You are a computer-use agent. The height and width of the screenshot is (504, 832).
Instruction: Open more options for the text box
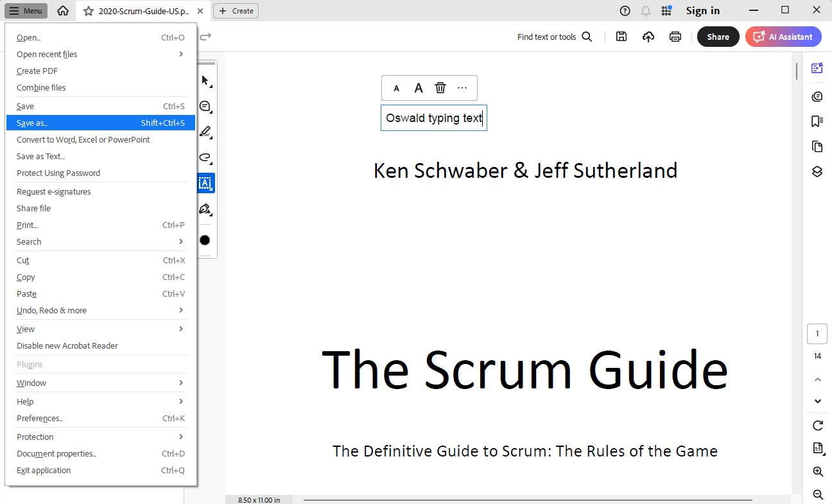click(462, 89)
